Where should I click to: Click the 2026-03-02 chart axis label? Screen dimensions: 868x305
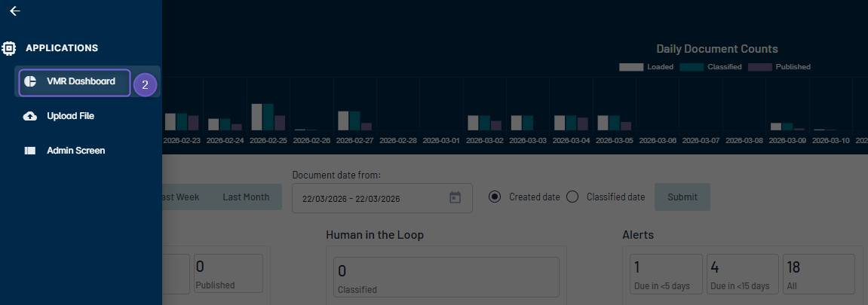(484, 141)
